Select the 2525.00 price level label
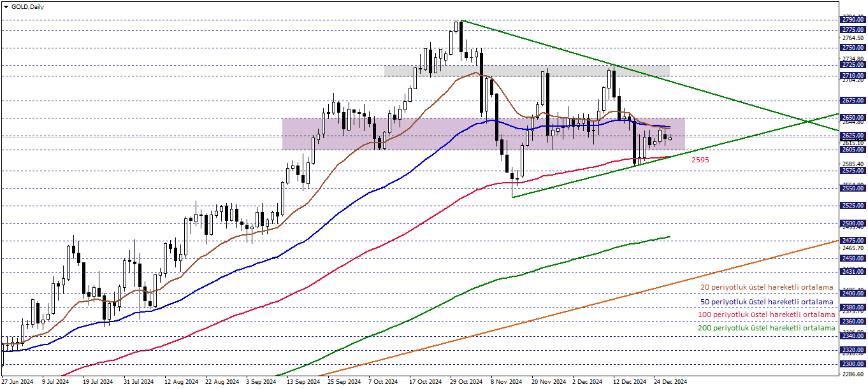This screenshot has width=868, height=389. click(x=853, y=206)
